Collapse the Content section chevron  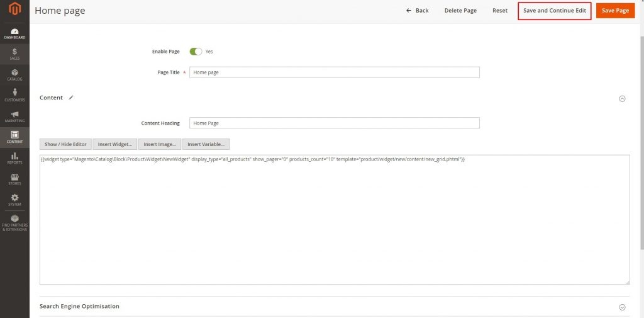622,99
